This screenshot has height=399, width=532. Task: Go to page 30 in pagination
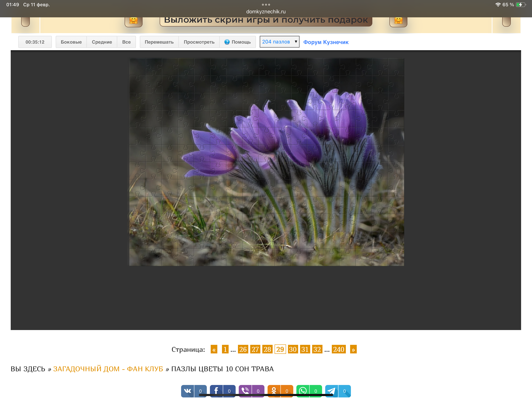[292, 349]
